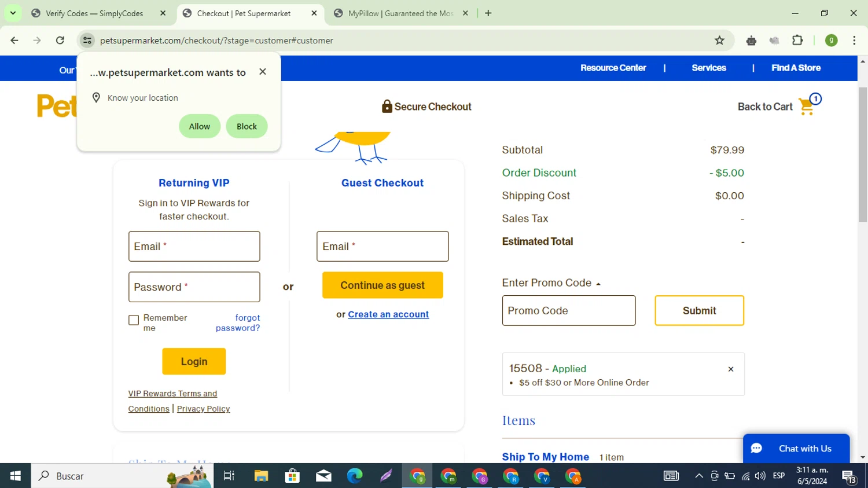Click the Guest Checkout email field

pyautogui.click(x=382, y=247)
